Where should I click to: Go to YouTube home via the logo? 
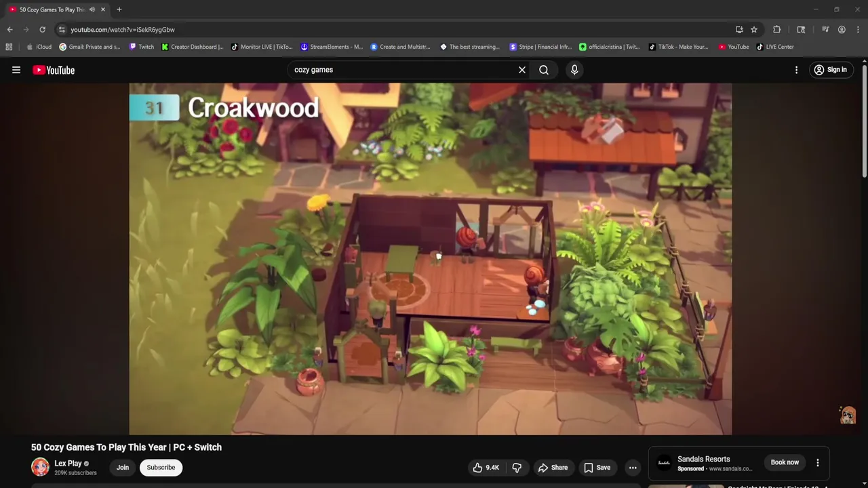(x=54, y=70)
